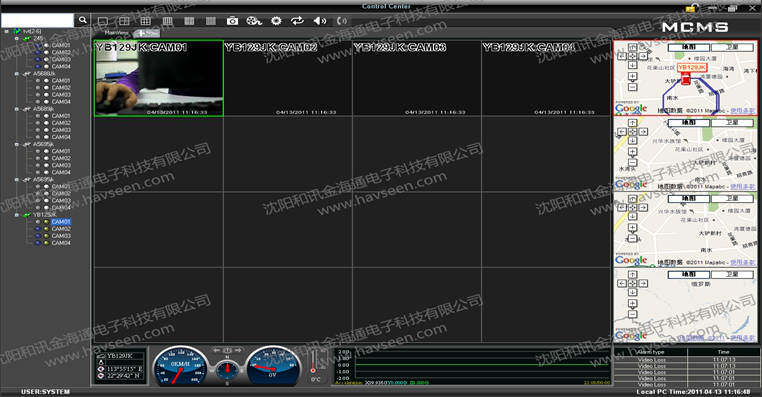
Task: Select the YB129JK:CAM01 video pane
Action: tap(158, 78)
